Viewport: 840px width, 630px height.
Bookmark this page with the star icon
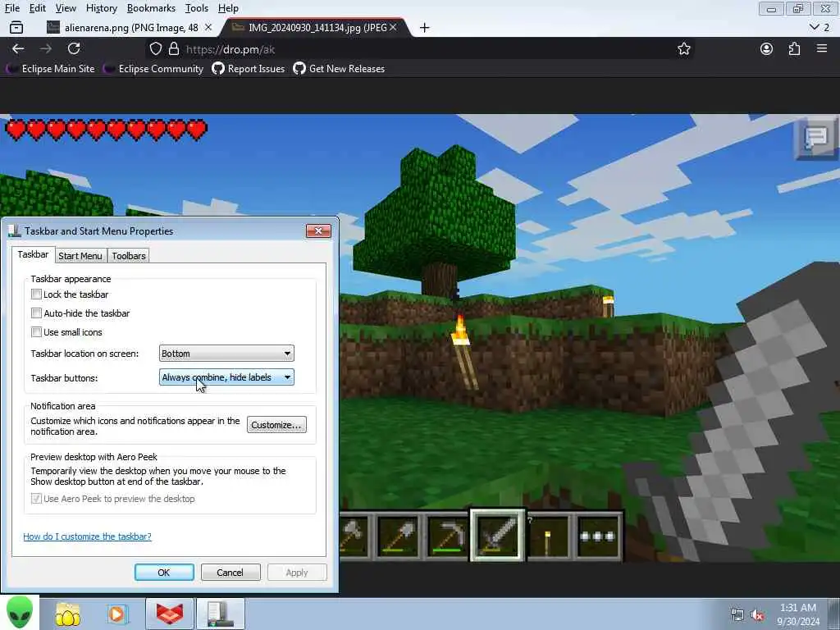pos(683,48)
